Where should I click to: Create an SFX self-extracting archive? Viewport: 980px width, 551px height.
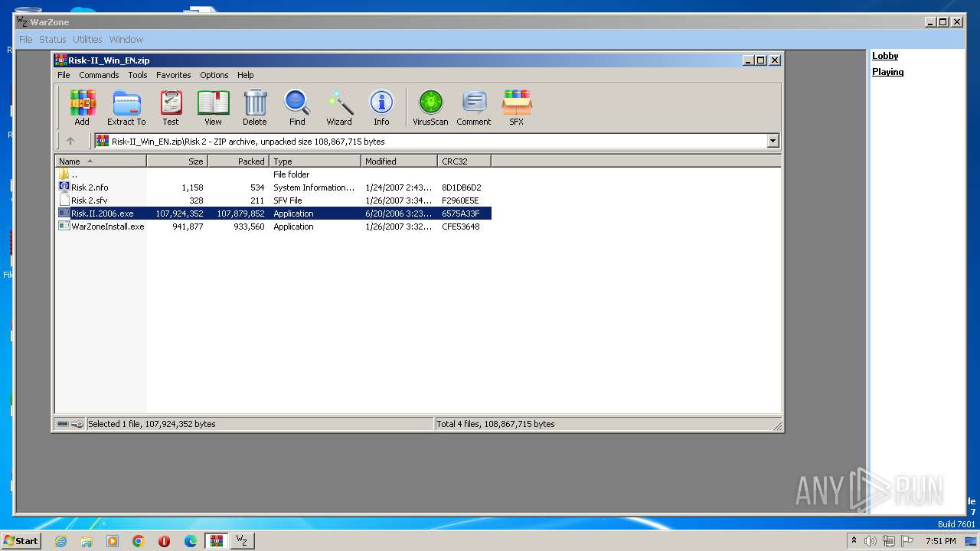(517, 107)
